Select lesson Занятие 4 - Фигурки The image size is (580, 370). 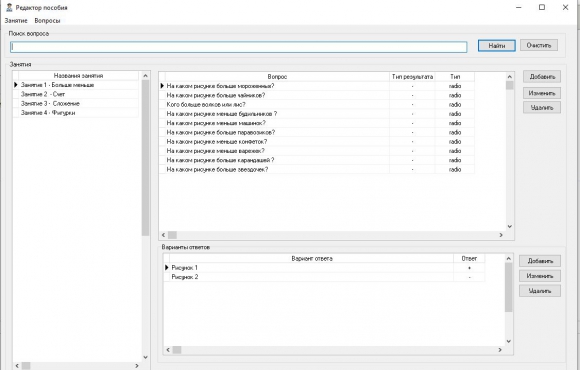[75, 113]
